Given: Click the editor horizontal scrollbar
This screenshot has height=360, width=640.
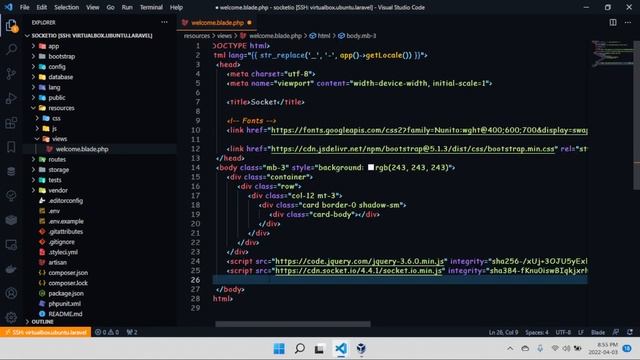Looking at the screenshot, I should point(293,324).
